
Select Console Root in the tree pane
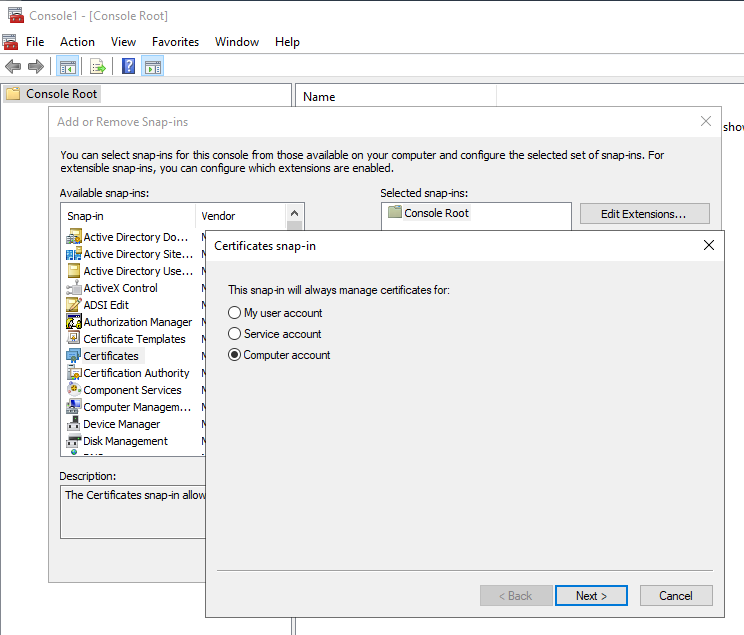[x=62, y=94]
